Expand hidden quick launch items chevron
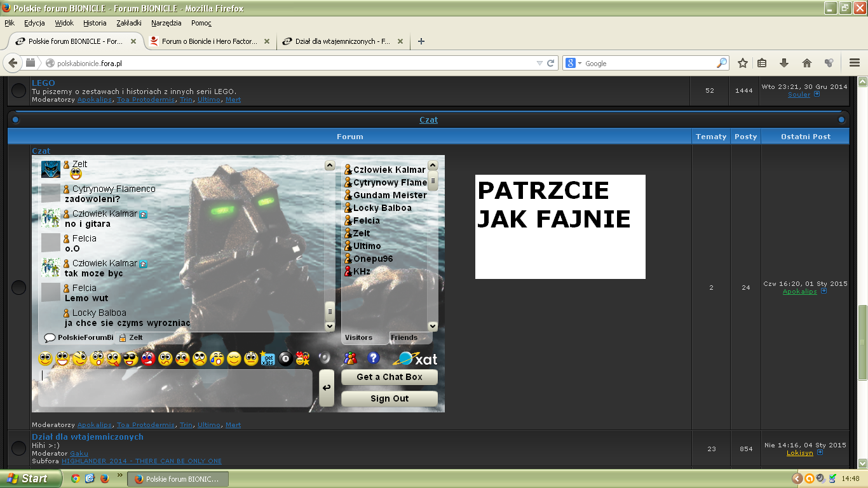The image size is (868, 488). tap(119, 475)
